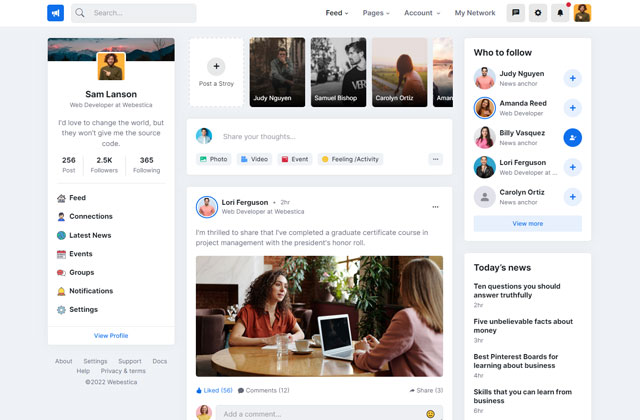
Task: Unfollow Billy Vasquez using the blue button
Action: coord(572,138)
